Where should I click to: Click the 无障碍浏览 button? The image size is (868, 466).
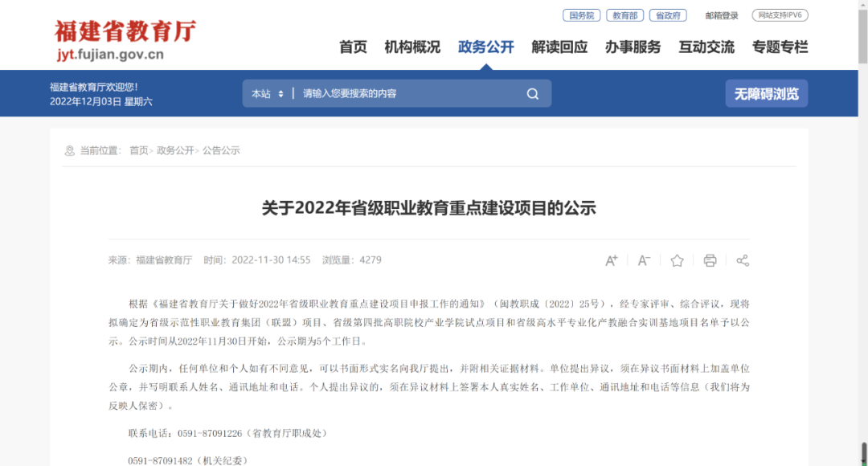pyautogui.click(x=767, y=93)
